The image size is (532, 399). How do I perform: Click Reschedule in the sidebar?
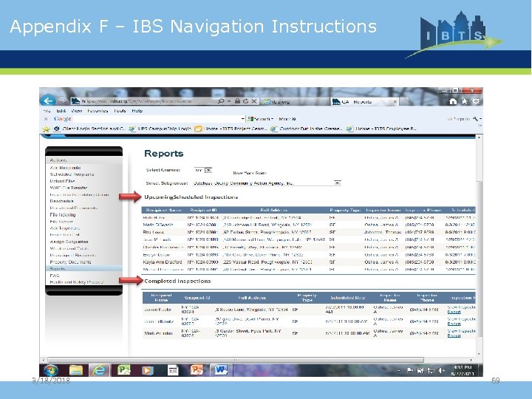62,201
